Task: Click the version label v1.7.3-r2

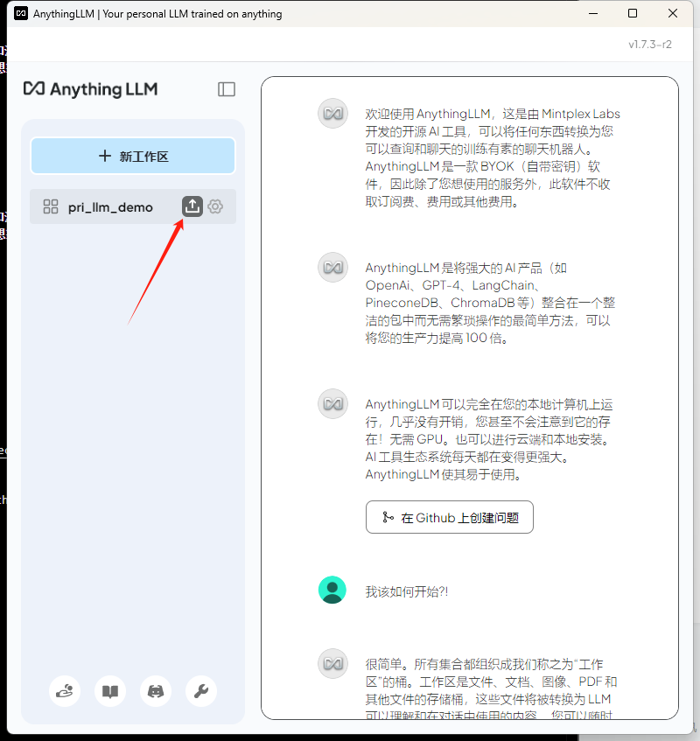Action: point(650,45)
